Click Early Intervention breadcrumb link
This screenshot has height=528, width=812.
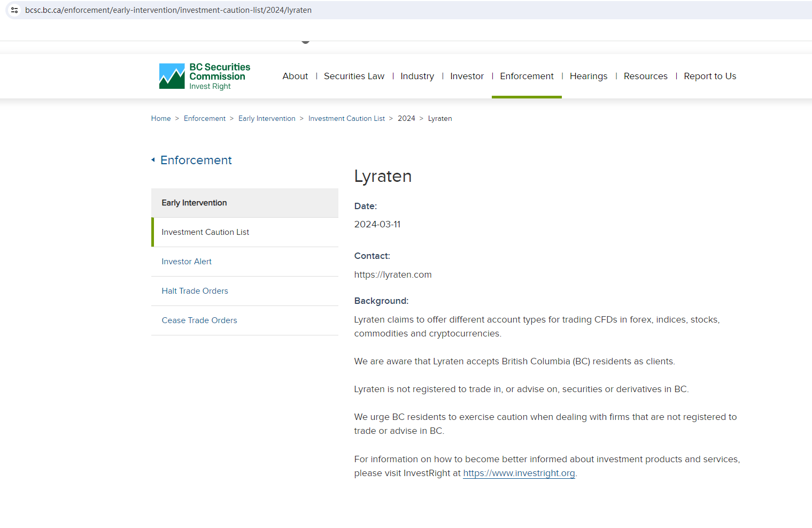(x=267, y=118)
